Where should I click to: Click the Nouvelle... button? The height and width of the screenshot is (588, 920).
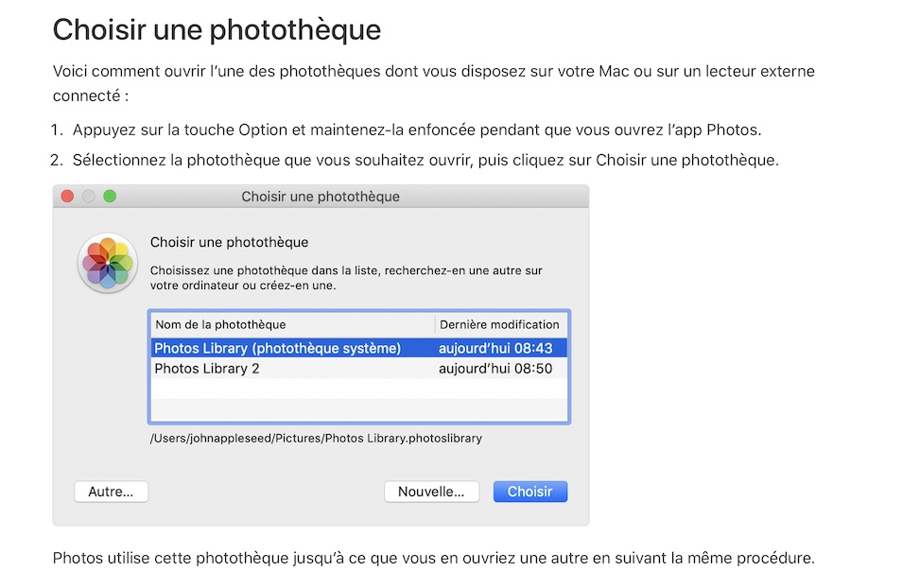point(431,492)
